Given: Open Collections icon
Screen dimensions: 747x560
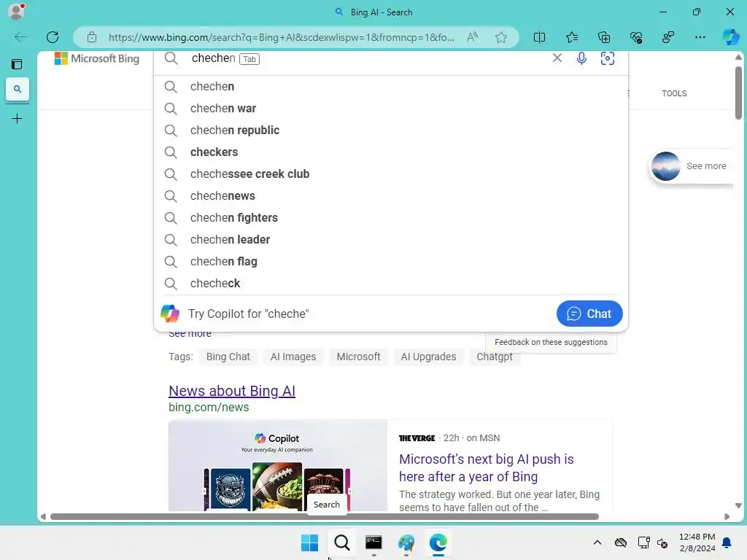Looking at the screenshot, I should tap(603, 37).
